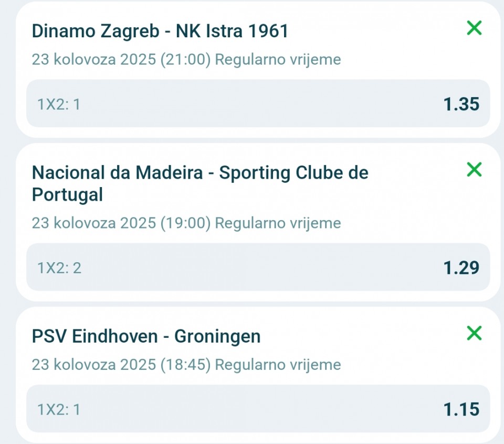Screen dimensions: 504x444
Task: Open the Dinamo Zagreb team name
Action: pyautogui.click(x=96, y=31)
